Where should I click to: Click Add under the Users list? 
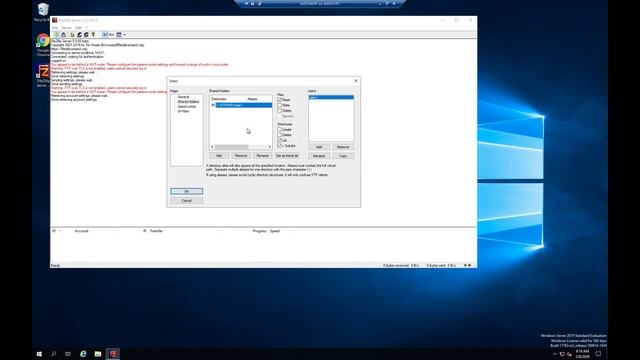point(319,147)
